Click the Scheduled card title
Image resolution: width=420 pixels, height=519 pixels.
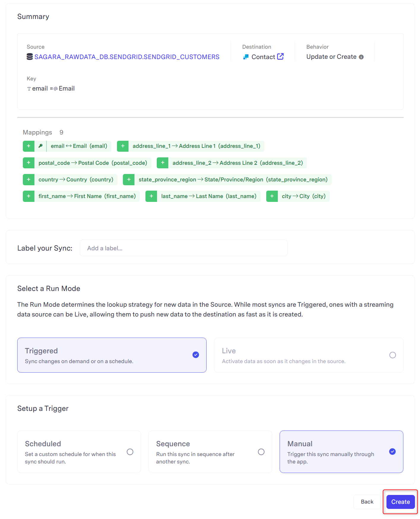(x=43, y=444)
